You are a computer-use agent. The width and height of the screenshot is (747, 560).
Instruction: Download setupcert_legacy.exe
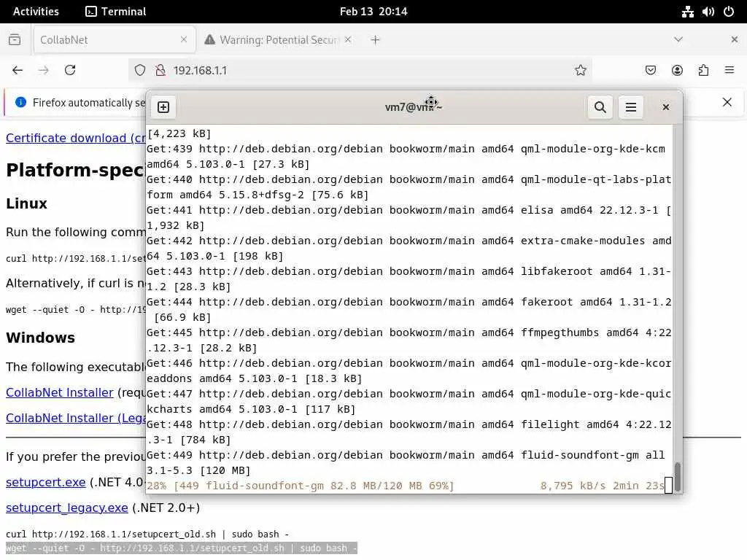point(66,508)
